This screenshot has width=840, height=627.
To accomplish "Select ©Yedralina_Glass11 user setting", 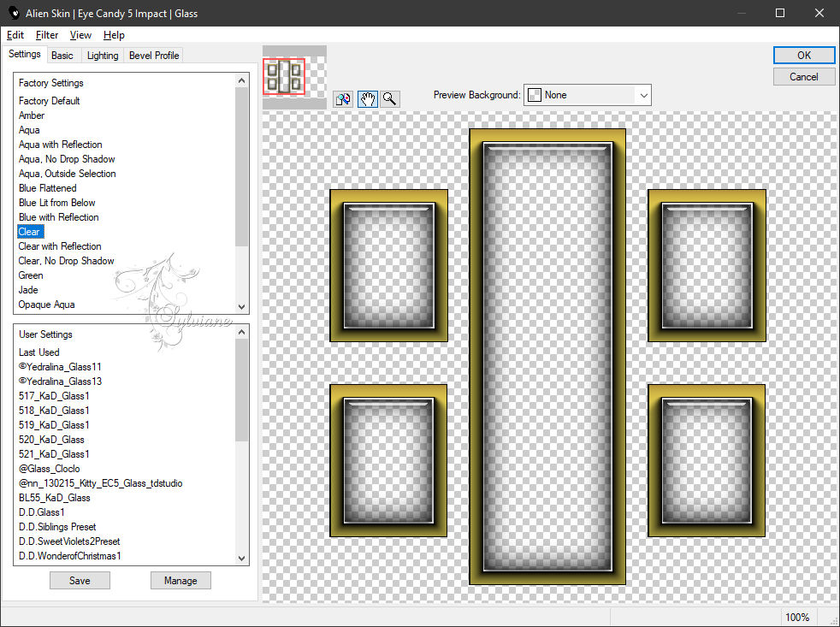I will coord(60,367).
